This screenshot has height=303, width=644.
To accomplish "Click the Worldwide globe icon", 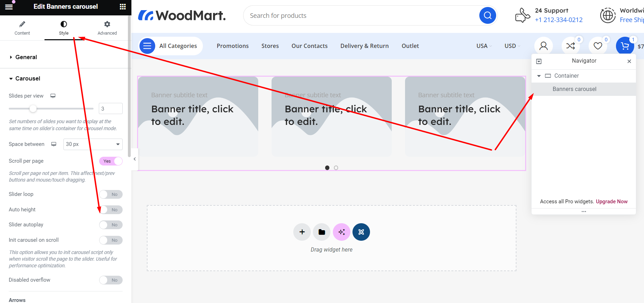I will tap(608, 15).
